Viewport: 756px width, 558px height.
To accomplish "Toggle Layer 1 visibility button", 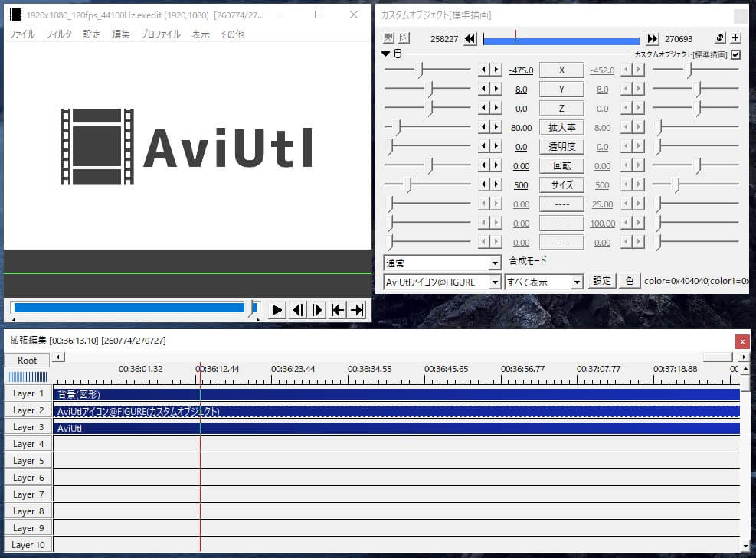I will coord(28,393).
